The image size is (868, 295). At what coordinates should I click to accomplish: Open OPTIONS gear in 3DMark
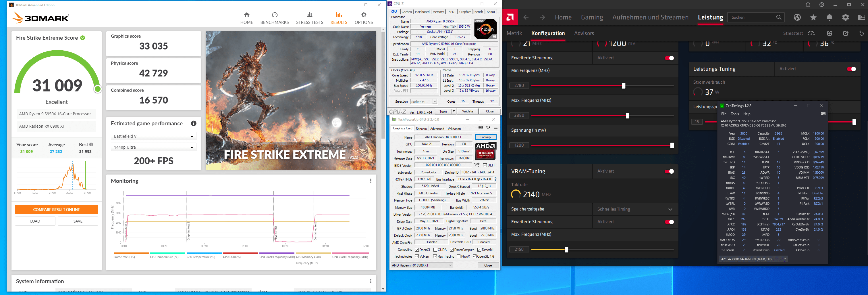pos(363,18)
